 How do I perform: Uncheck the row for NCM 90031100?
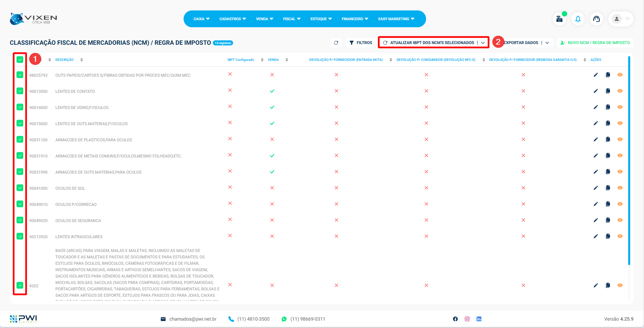point(20,139)
